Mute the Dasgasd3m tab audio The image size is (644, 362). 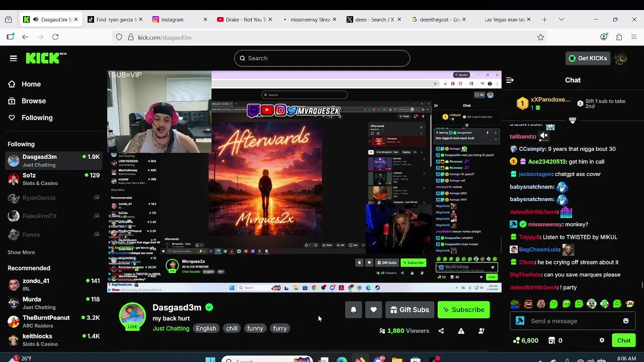click(x=35, y=20)
